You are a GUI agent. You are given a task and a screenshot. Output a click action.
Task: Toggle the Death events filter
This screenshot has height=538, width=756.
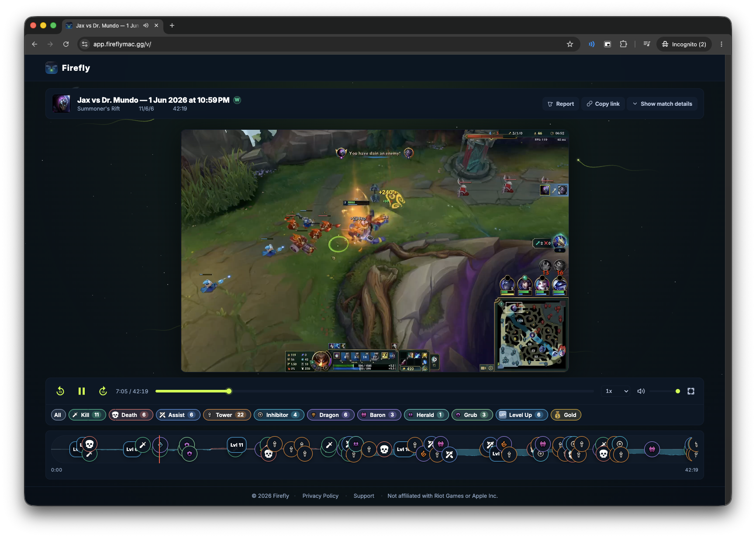tap(131, 415)
